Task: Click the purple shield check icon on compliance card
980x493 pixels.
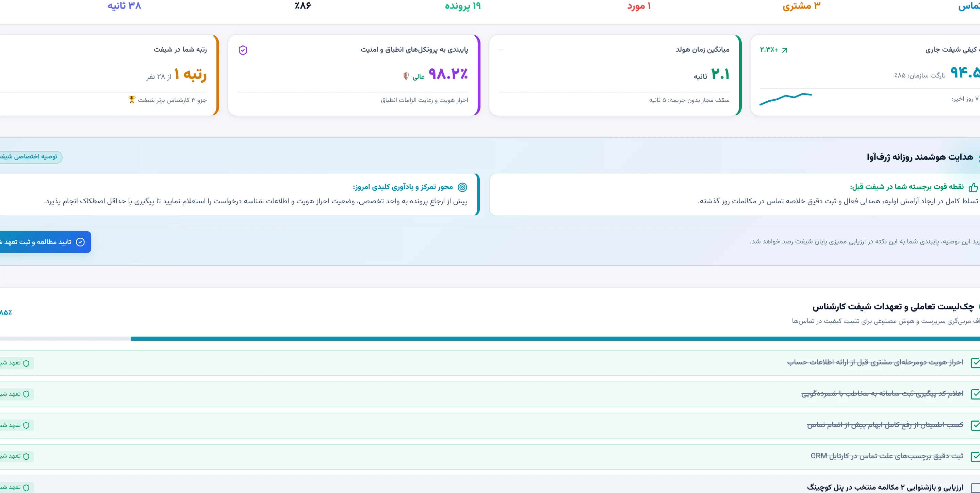Action: [x=243, y=50]
